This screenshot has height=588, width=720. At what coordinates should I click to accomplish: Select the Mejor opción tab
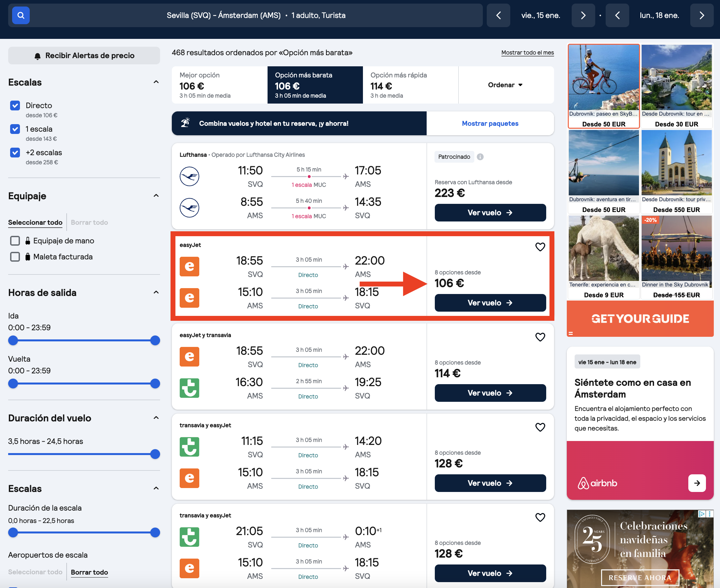[220, 85]
